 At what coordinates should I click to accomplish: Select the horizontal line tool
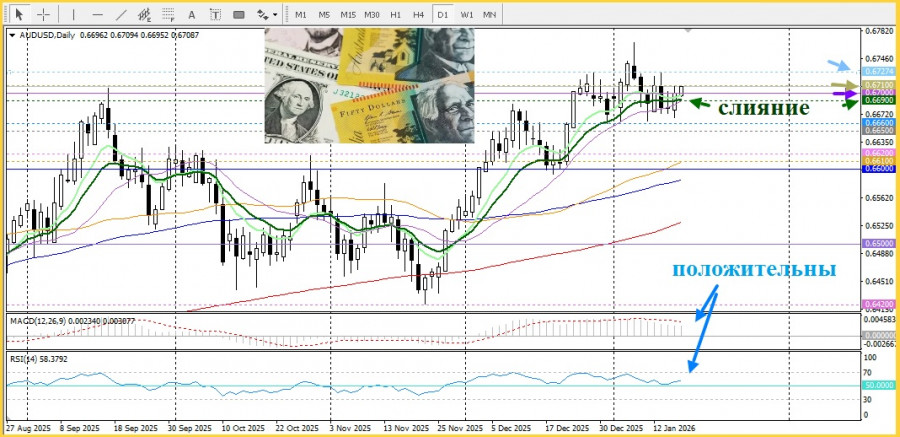(97, 15)
